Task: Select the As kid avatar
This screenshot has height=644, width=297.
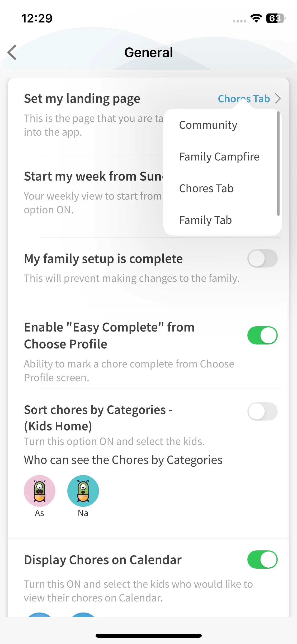Action: point(40,491)
